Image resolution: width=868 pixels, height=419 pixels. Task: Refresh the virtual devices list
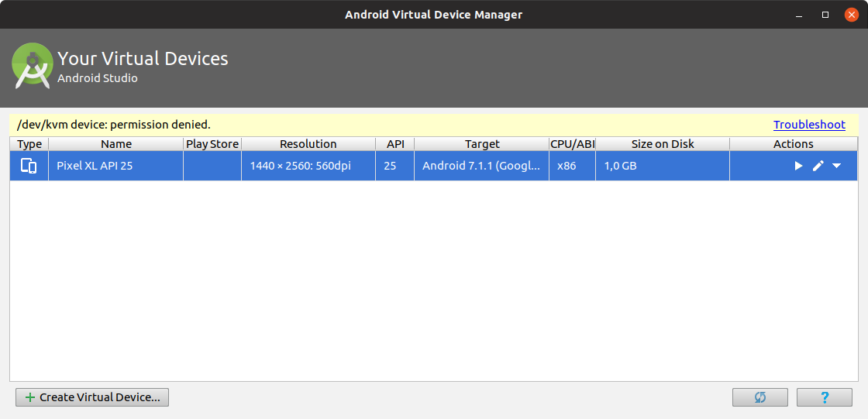(x=759, y=397)
